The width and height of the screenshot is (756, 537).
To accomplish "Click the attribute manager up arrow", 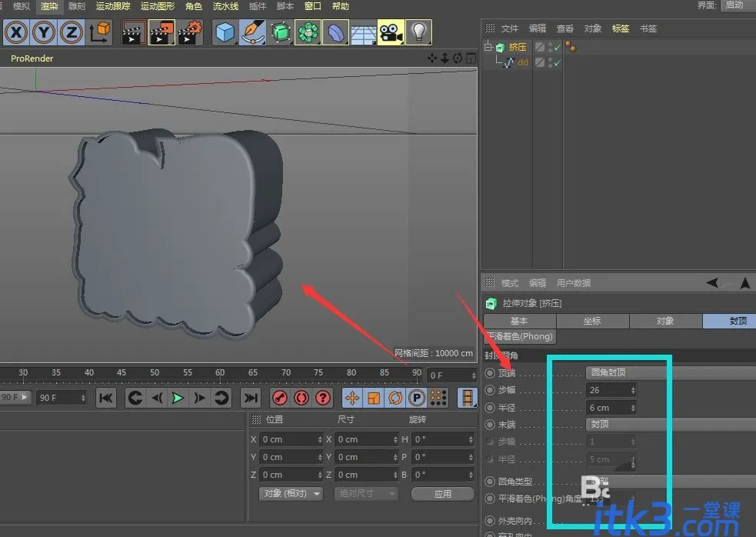I will (745, 283).
